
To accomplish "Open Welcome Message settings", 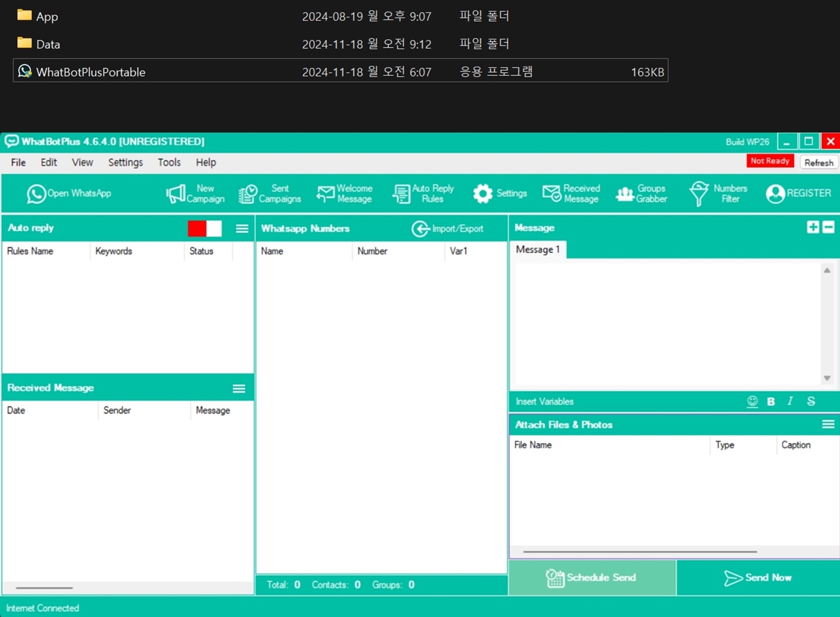I will pyautogui.click(x=344, y=194).
